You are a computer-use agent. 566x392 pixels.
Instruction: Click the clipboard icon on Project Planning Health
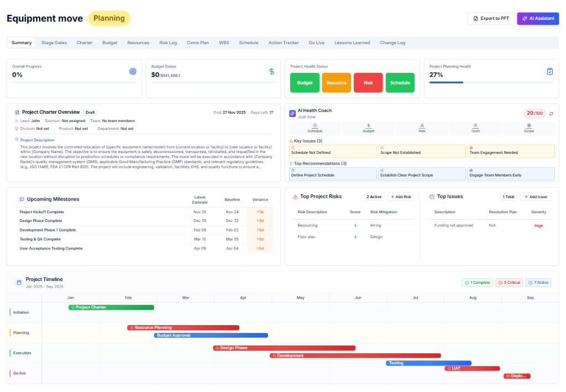tap(550, 70)
